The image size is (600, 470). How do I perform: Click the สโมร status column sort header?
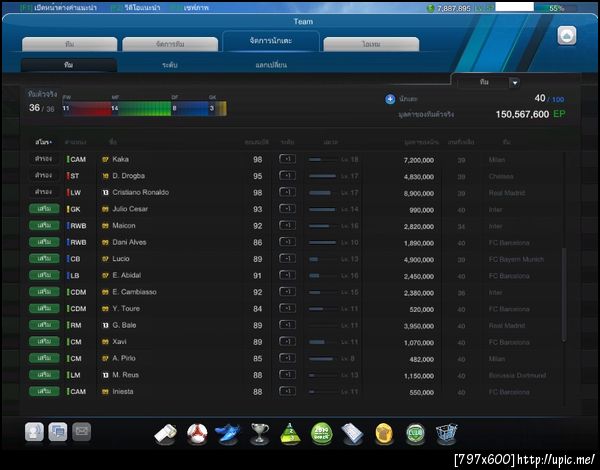pyautogui.click(x=43, y=142)
